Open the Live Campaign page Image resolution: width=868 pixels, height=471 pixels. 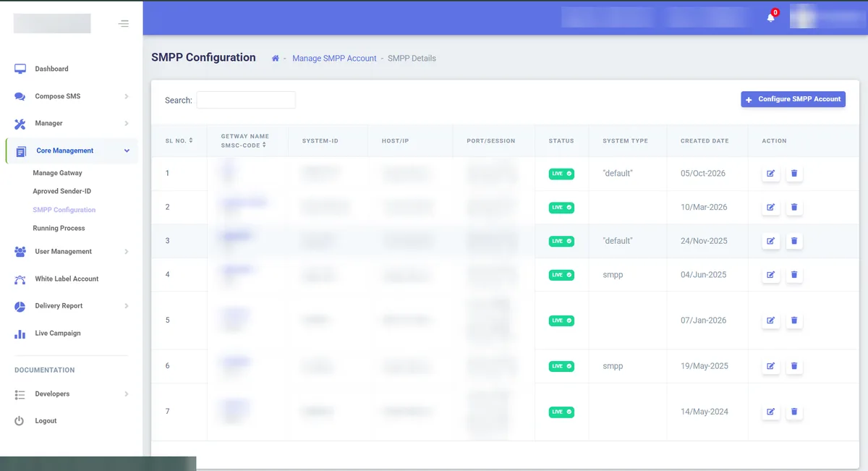click(x=58, y=334)
